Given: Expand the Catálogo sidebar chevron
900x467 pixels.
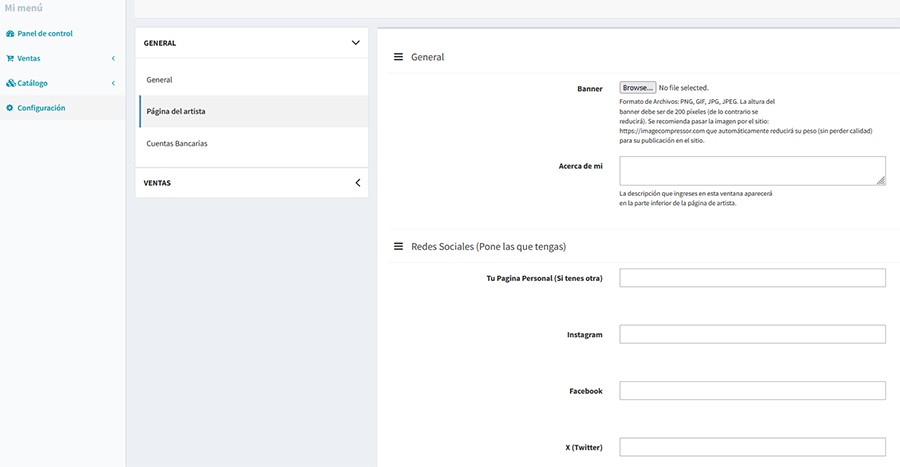Looking at the screenshot, I should pyautogui.click(x=113, y=83).
